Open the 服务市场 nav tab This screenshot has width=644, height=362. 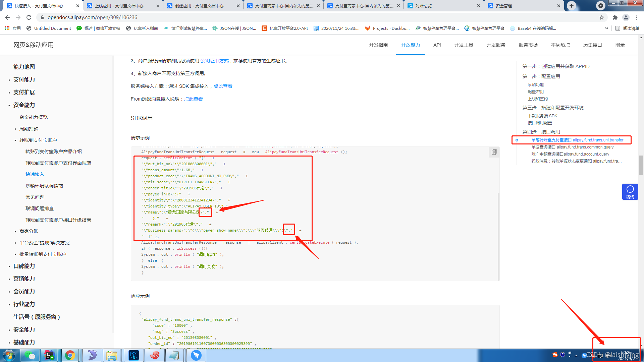(528, 45)
